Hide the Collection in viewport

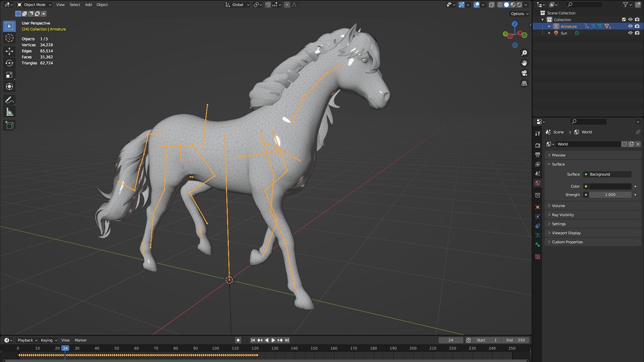click(x=630, y=19)
